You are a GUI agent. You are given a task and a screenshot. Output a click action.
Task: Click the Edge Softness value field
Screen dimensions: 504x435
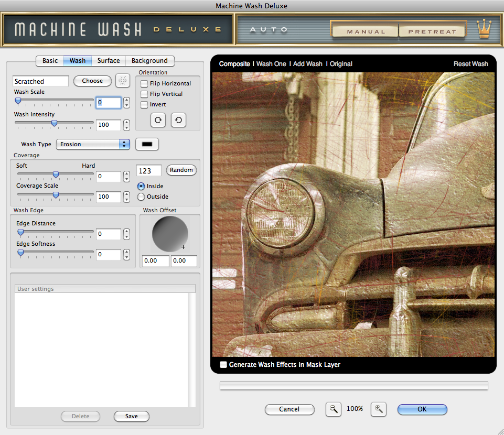109,254
